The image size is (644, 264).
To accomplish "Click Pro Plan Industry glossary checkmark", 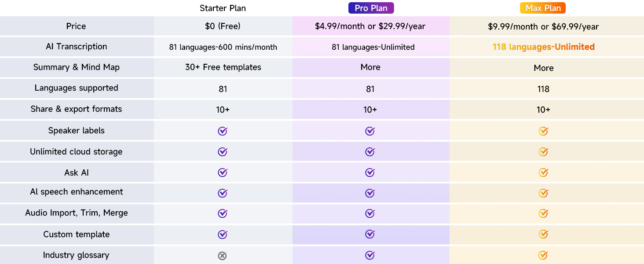I will tap(370, 255).
